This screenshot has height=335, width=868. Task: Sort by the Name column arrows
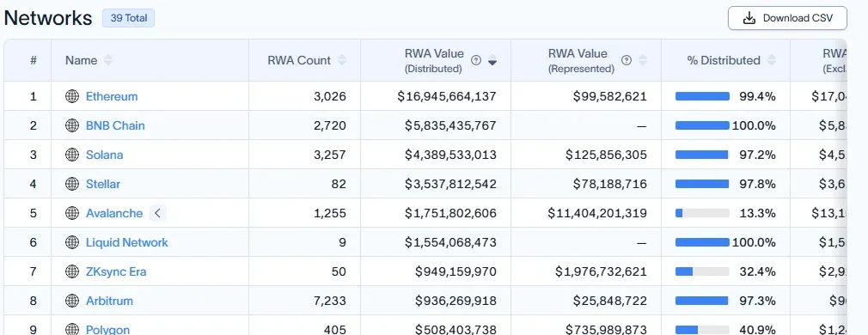point(108,60)
